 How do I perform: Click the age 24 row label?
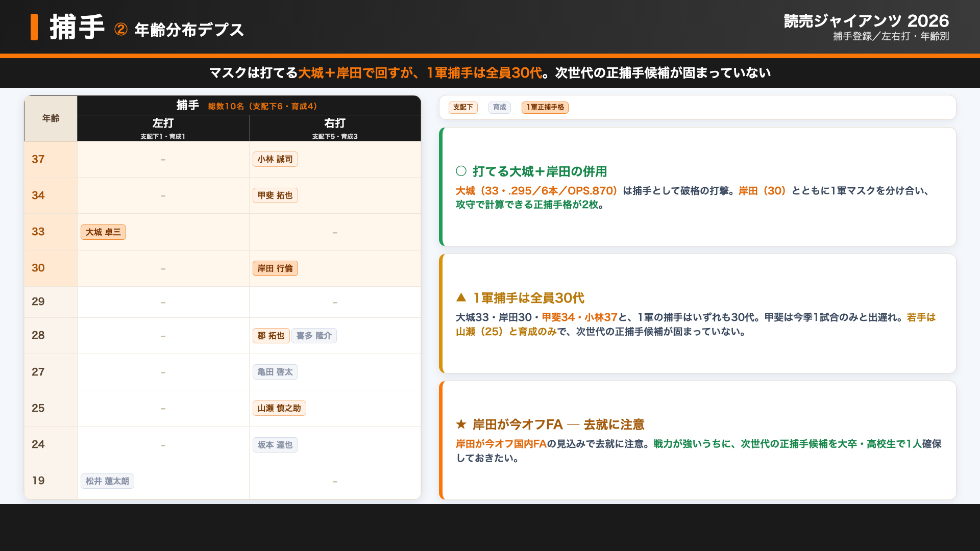(38, 444)
